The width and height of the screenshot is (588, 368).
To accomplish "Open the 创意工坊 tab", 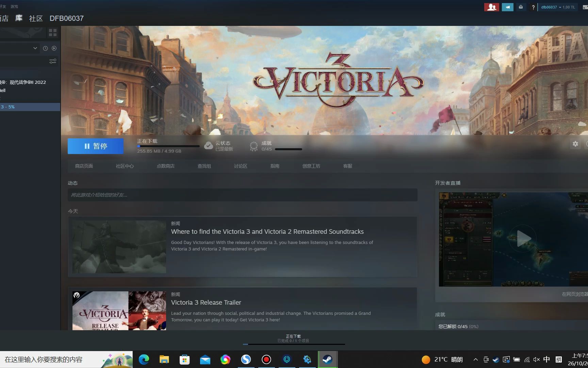I will 311,166.
